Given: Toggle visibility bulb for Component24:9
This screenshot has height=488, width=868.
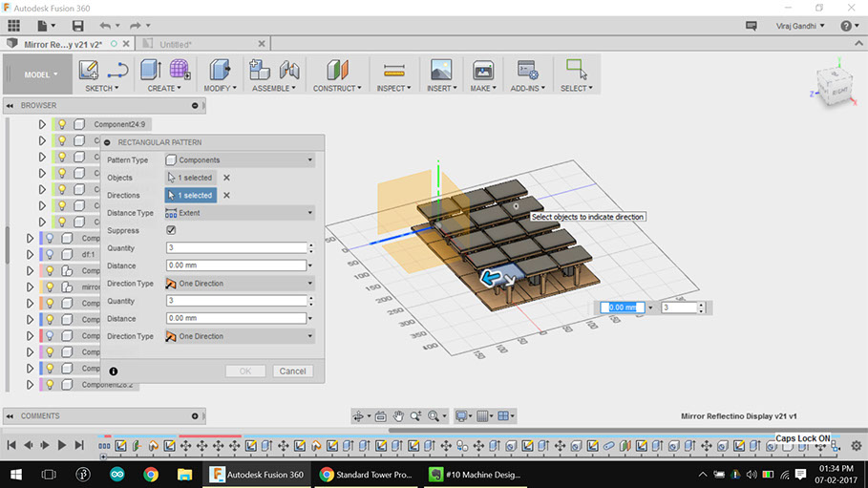Looking at the screenshot, I should (62, 124).
